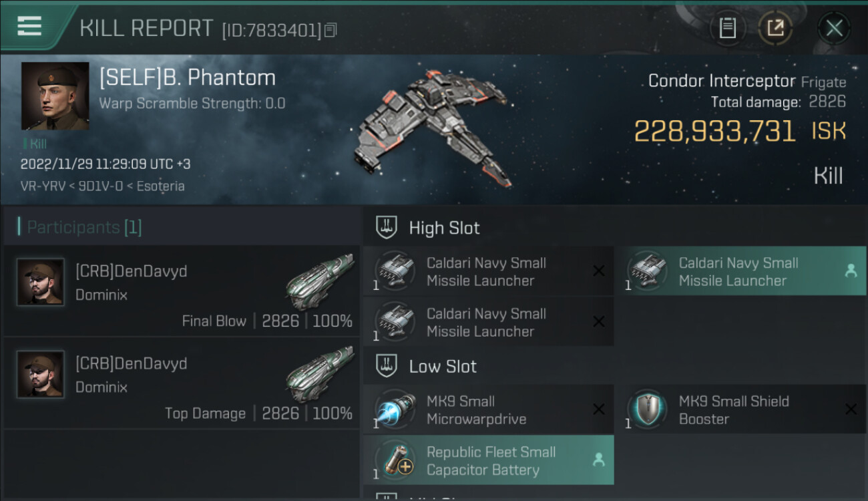The height and width of the screenshot is (501, 868).
Task: Open B. Phantom's pilot portrait
Action: point(55,96)
